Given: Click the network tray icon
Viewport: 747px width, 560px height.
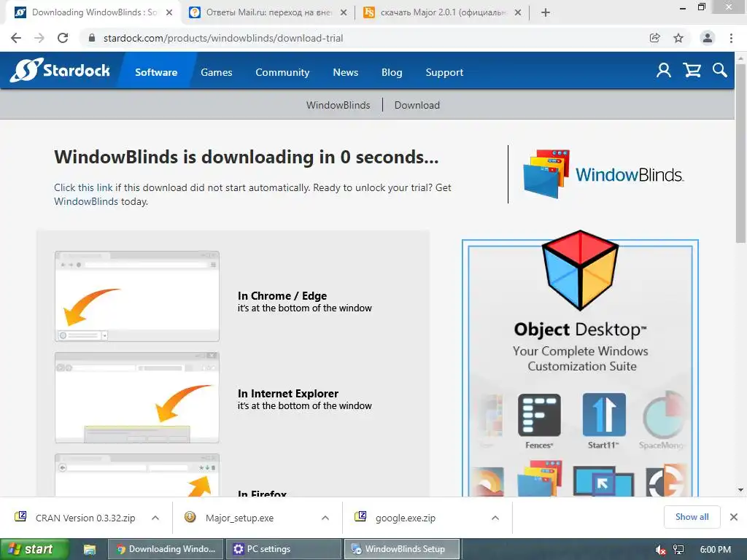Looking at the screenshot, I should pos(678,550).
